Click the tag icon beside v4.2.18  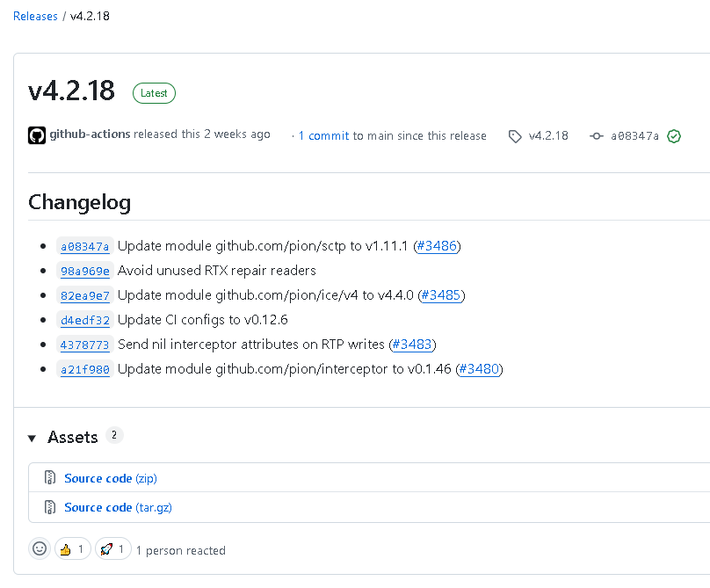tap(515, 136)
